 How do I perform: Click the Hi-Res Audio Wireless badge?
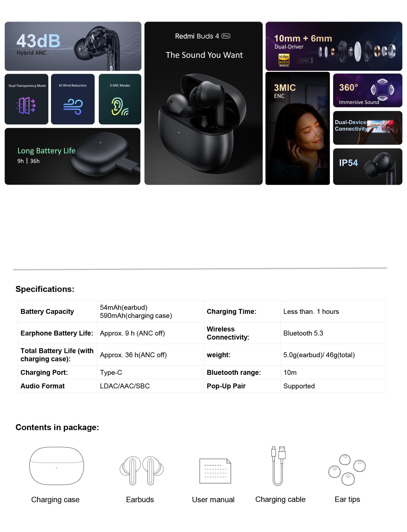(284, 60)
